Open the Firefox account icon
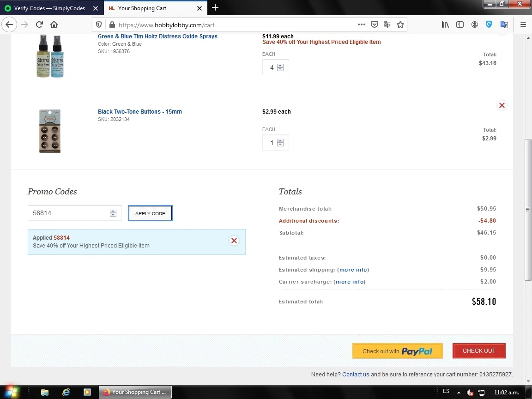 [475, 25]
